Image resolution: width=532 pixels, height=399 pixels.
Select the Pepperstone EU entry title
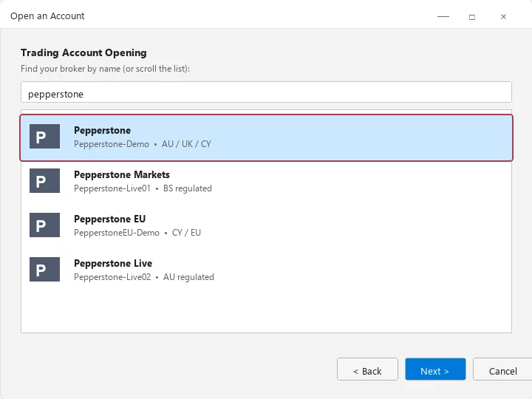click(x=109, y=219)
